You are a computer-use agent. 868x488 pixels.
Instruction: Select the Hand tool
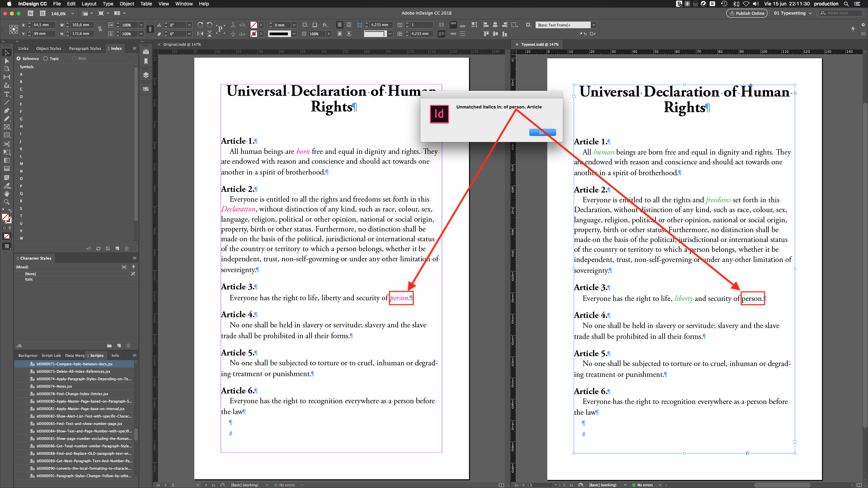point(6,194)
